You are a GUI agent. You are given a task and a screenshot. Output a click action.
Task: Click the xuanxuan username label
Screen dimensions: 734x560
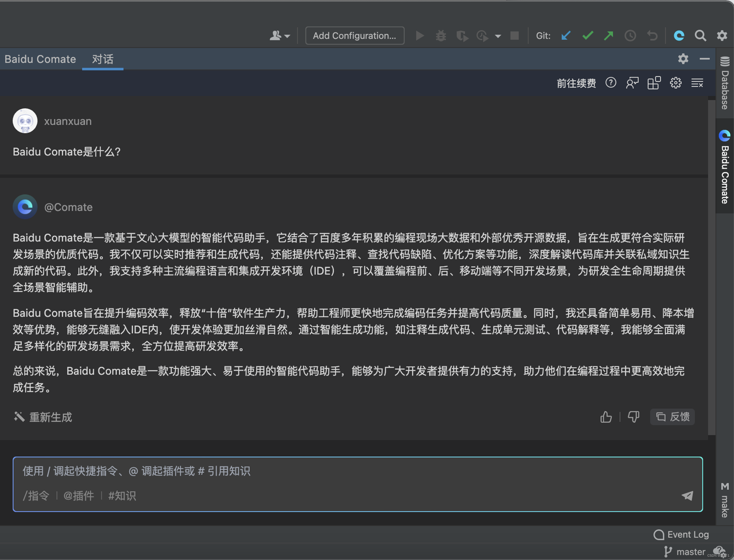68,121
